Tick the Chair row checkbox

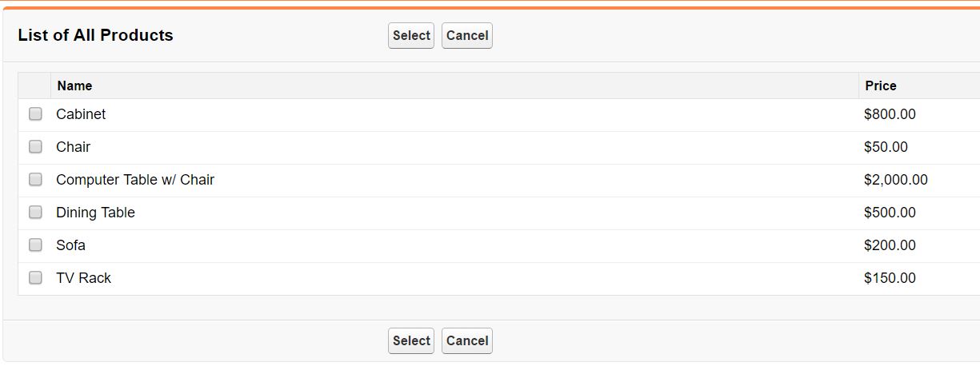coord(35,147)
